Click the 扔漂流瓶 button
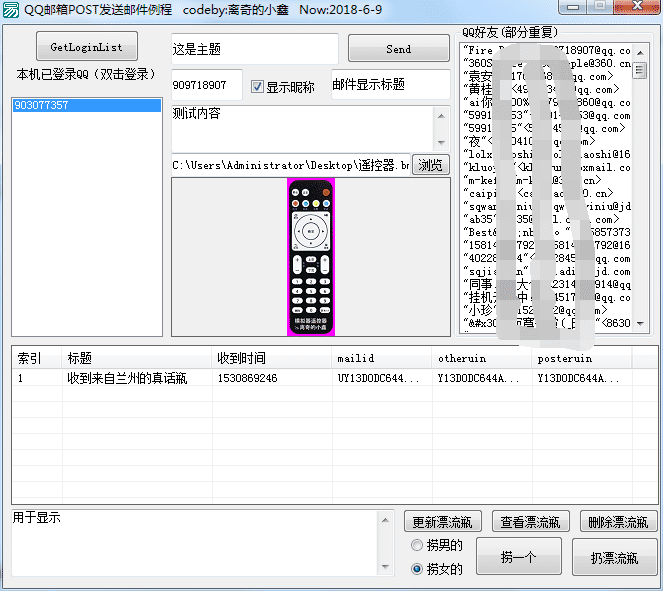 (x=614, y=558)
